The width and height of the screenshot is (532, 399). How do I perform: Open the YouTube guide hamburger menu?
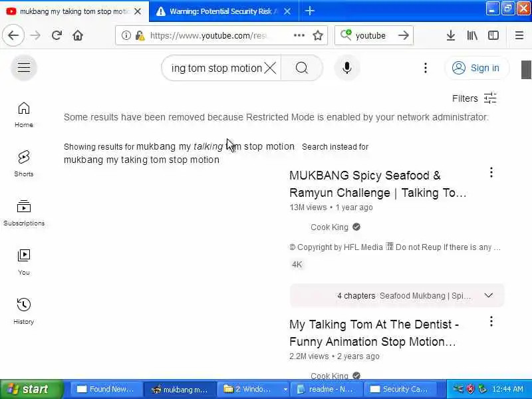pos(24,68)
